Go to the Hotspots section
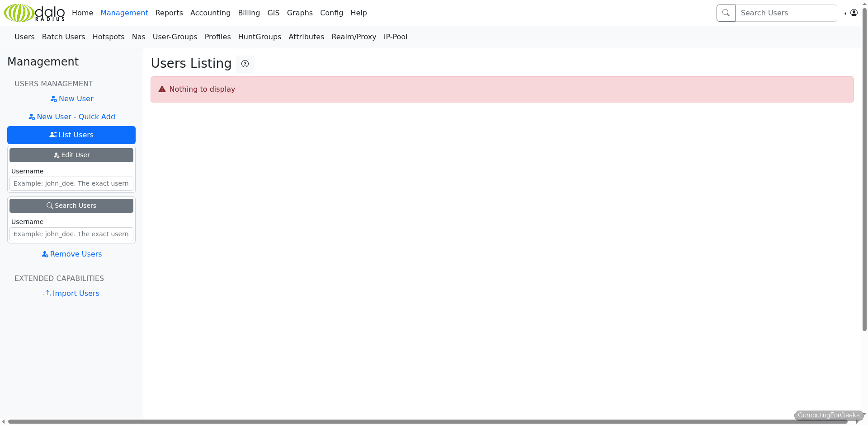868x425 pixels. (108, 37)
